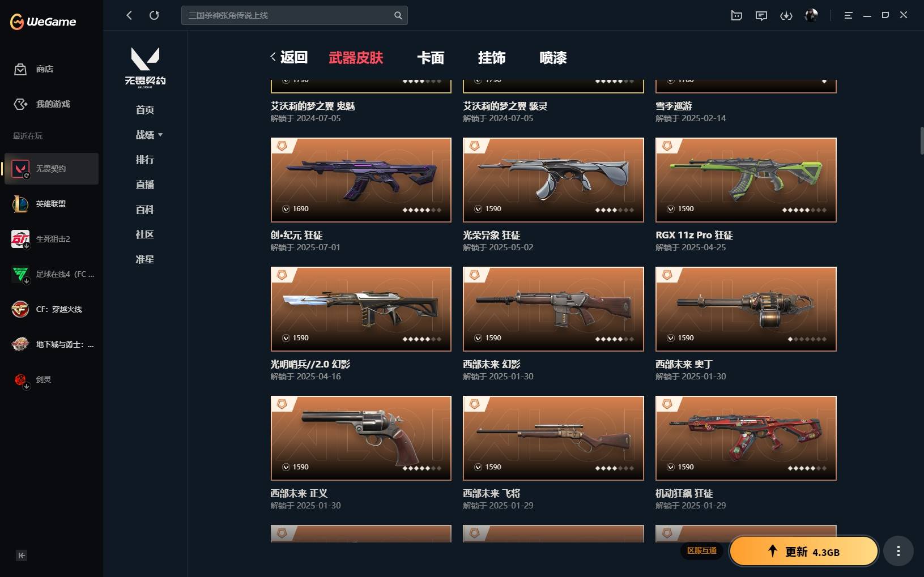Click the vertical scrollbar thumb
The height and width of the screenshot is (577, 924).
point(922,140)
